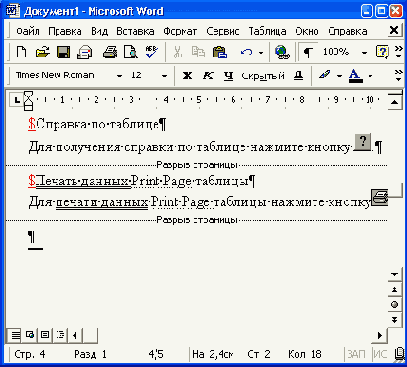This screenshot has height=367, width=407.
Task: Switch to print layout view button
Action: [45, 335]
